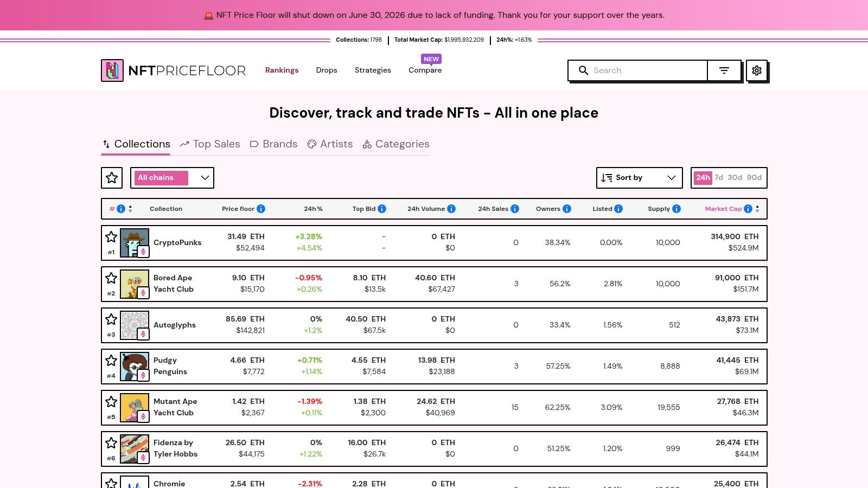Screen dimensions: 868x488
Task: Click Ethereum chain badge on Bored Ape Yacht Club
Action: pyautogui.click(x=143, y=293)
